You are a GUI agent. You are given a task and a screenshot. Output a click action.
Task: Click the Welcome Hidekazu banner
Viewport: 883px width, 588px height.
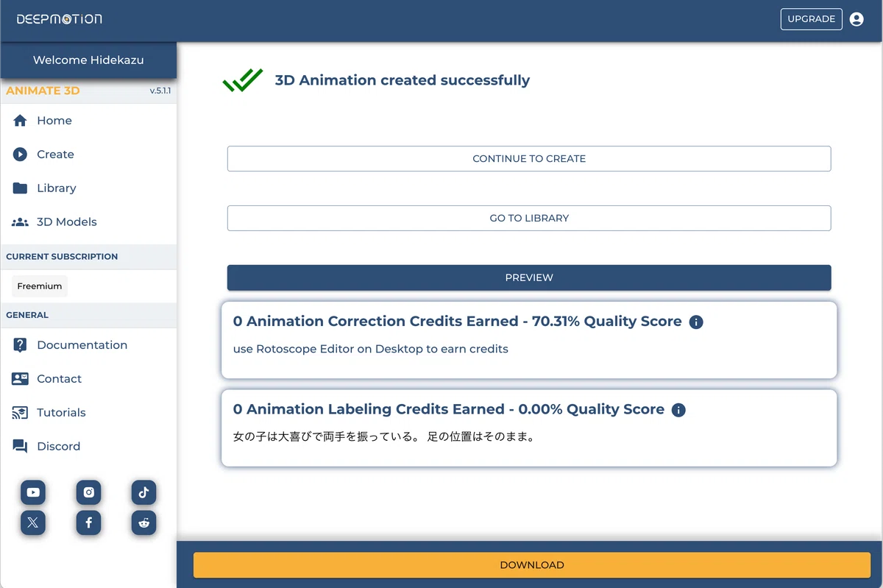88,60
